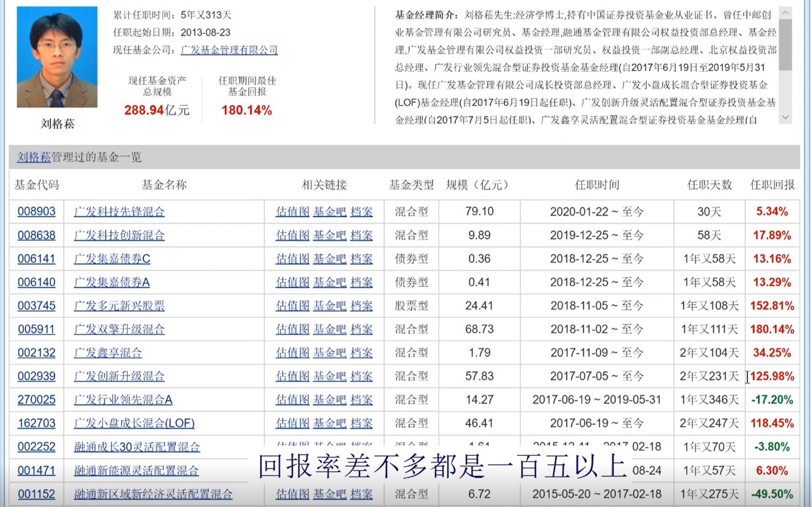This screenshot has height=507, width=812.
Task: Click the bio scrollbar thumb
Action: pos(785,44)
